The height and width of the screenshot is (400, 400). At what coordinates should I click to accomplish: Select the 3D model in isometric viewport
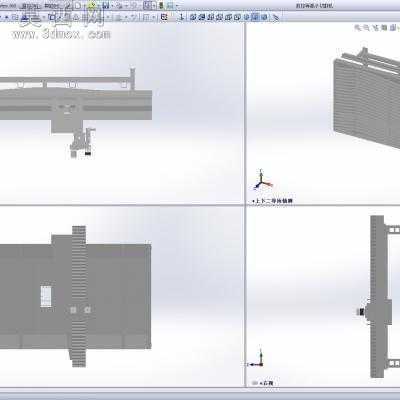367,100
